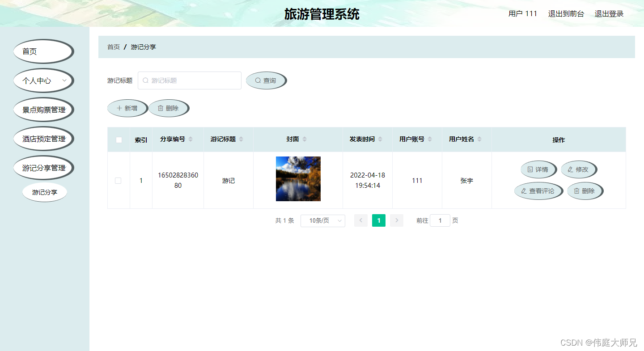Click the sort arrows beside 分享编号
Screen dimensions: 644x351
click(191, 140)
